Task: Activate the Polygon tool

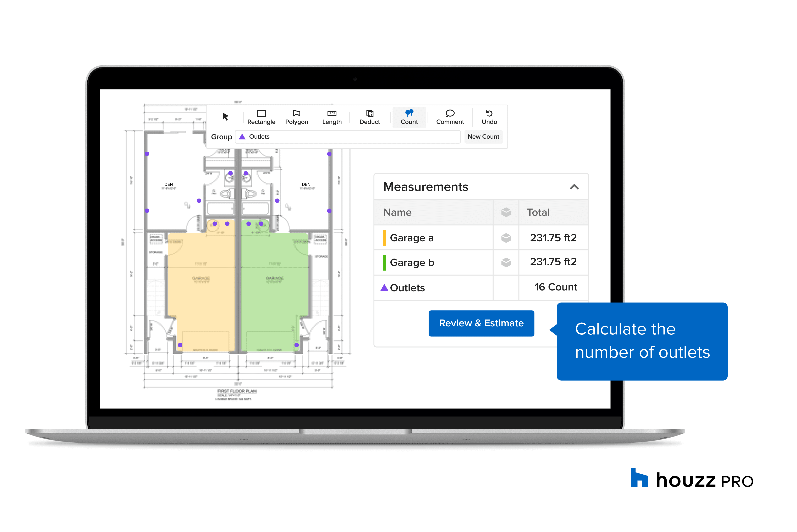Action: pyautogui.click(x=297, y=117)
